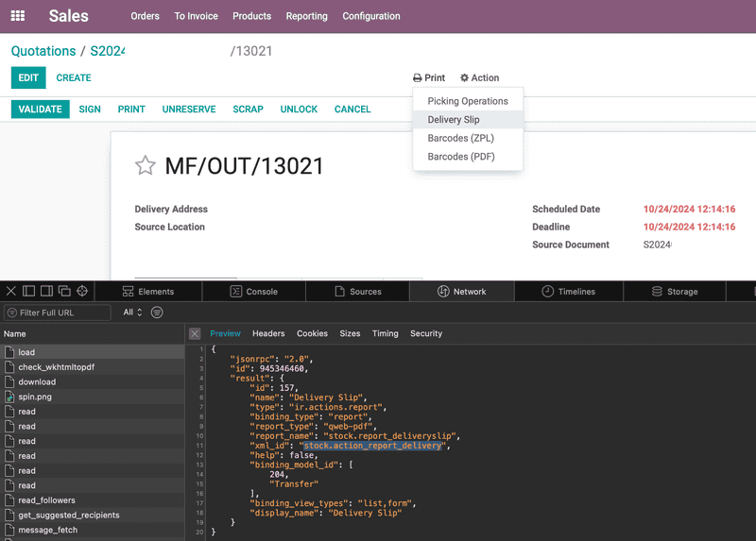The width and height of the screenshot is (756, 541).
Task: Open the Configuration menu
Action: 371,16
